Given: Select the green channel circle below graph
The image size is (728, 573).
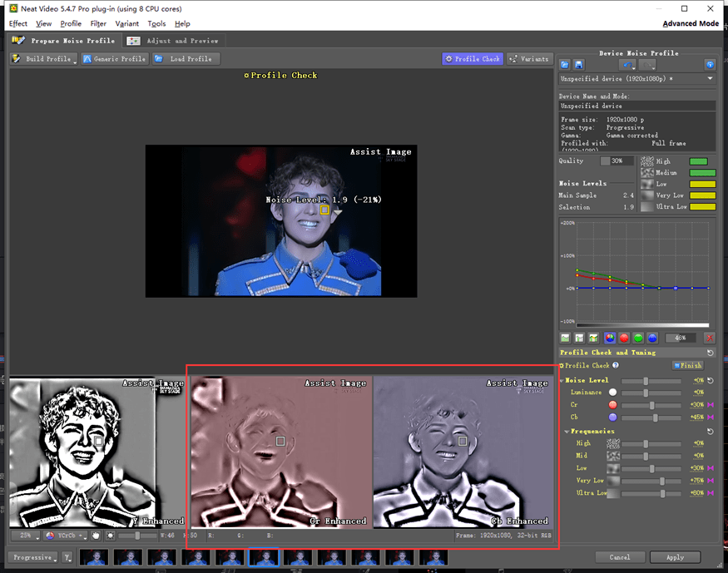Looking at the screenshot, I should 638,338.
